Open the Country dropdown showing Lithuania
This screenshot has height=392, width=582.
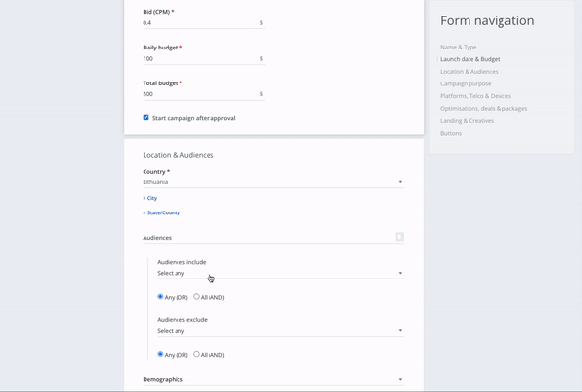(x=274, y=182)
